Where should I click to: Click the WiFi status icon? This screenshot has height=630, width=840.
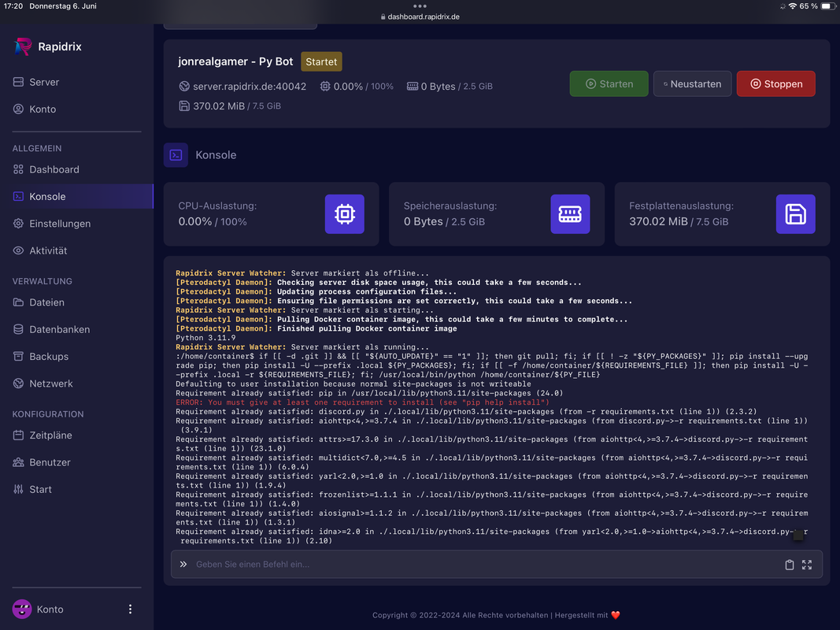pyautogui.click(x=792, y=6)
